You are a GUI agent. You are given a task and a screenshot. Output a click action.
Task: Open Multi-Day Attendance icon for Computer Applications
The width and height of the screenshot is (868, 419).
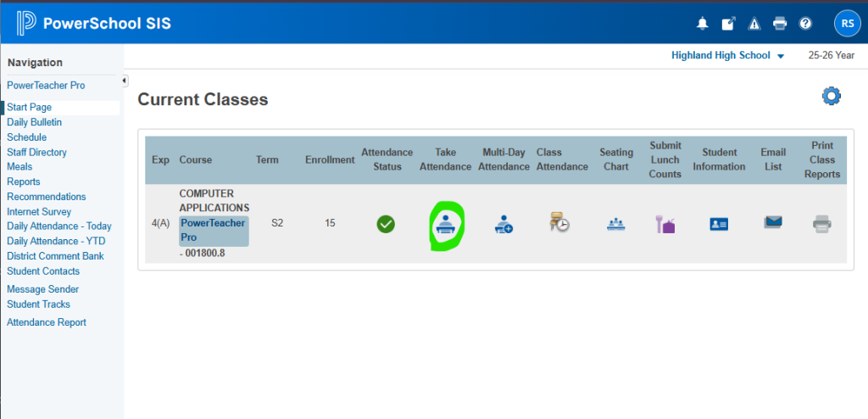tap(504, 225)
